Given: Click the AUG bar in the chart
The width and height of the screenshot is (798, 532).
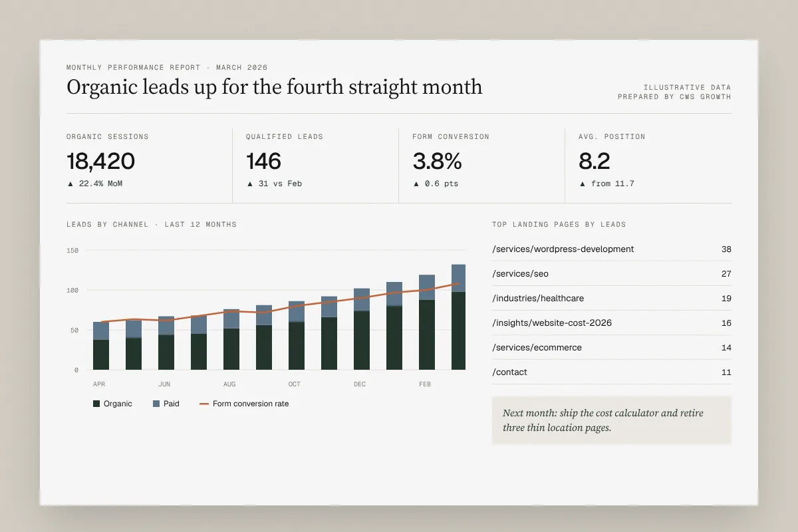Looking at the screenshot, I should (x=231, y=339).
